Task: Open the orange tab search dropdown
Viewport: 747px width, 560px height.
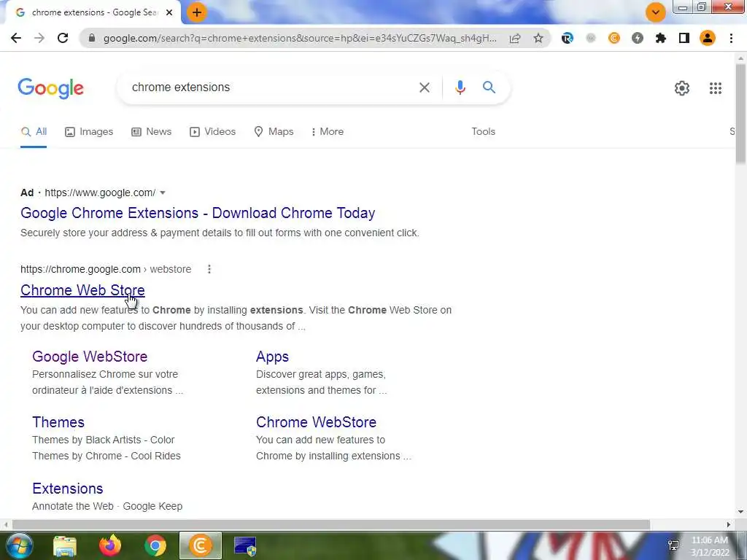Action: coord(656,12)
